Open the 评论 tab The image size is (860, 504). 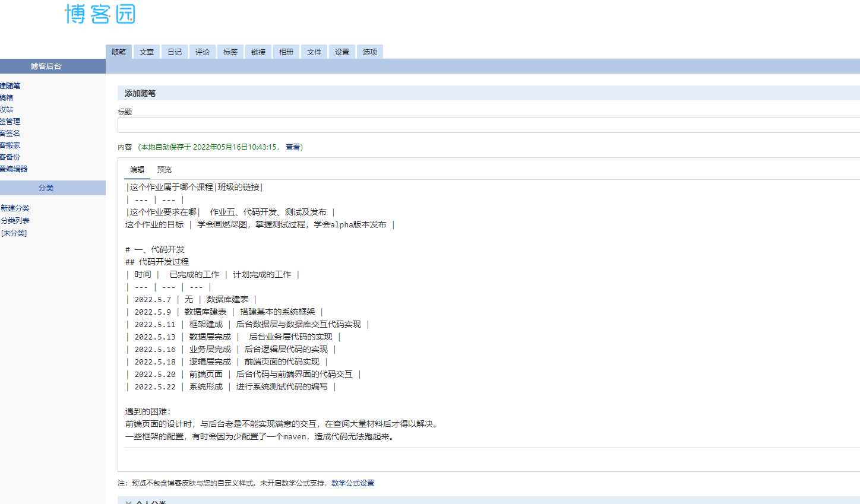[203, 52]
